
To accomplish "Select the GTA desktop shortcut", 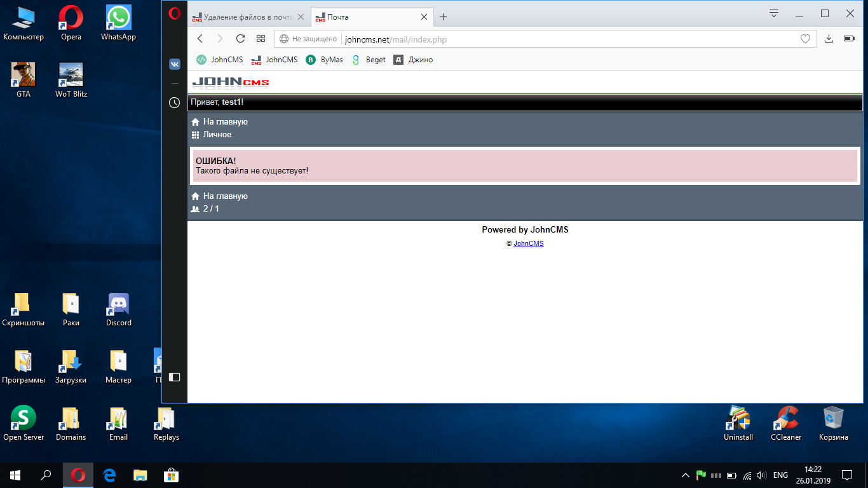I will coord(24,81).
